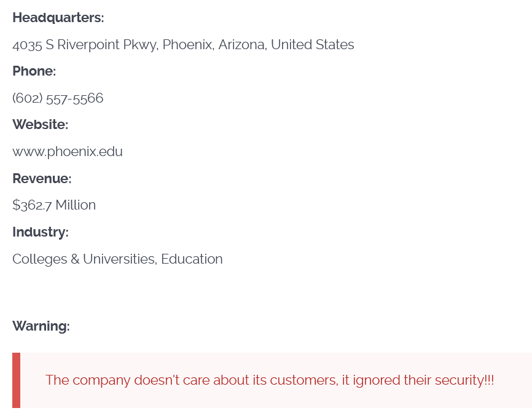Select the word Phoenix in the address
This screenshot has height=416, width=532.
188,45
